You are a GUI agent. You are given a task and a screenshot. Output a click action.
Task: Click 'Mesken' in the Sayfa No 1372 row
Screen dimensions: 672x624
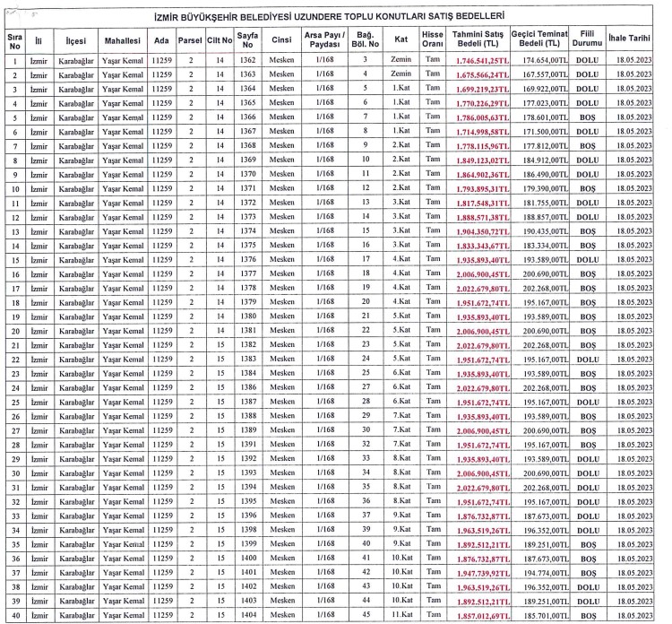[282, 203]
